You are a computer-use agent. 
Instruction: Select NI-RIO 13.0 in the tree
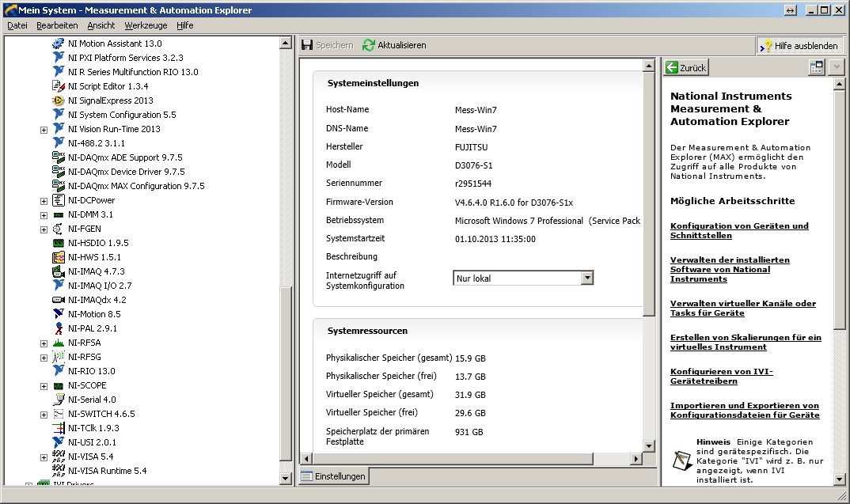pyautogui.click(x=92, y=371)
